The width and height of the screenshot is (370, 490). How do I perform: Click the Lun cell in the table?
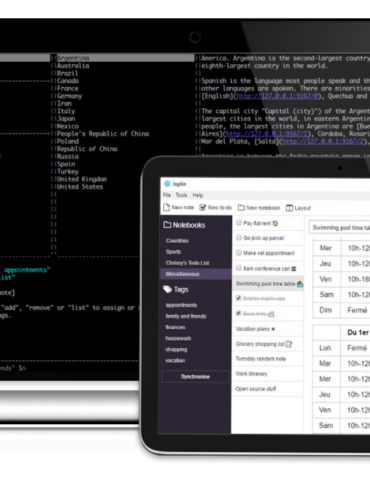(326, 348)
